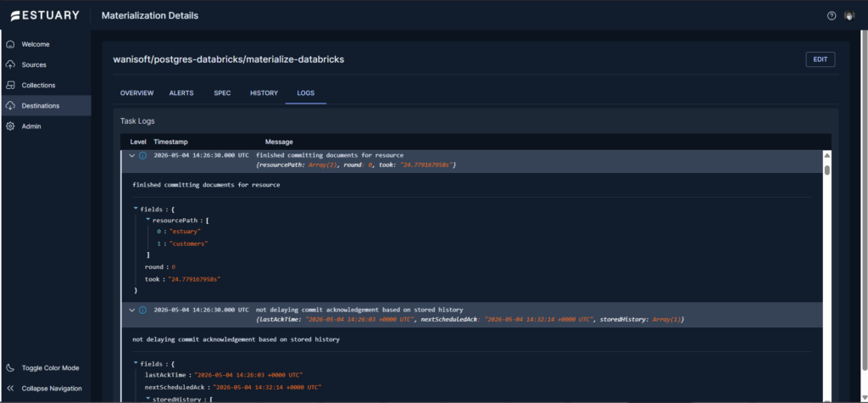Open Collections page

pyautogui.click(x=38, y=86)
